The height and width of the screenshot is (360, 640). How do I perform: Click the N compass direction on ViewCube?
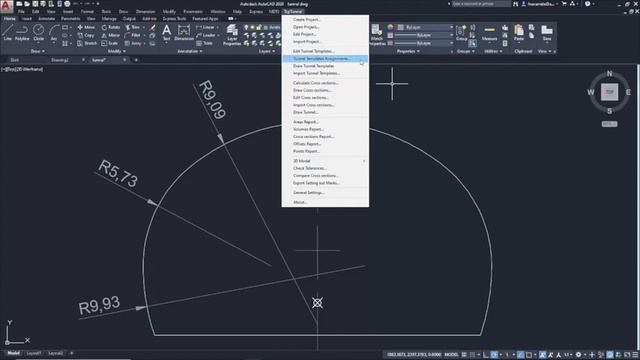(x=609, y=73)
